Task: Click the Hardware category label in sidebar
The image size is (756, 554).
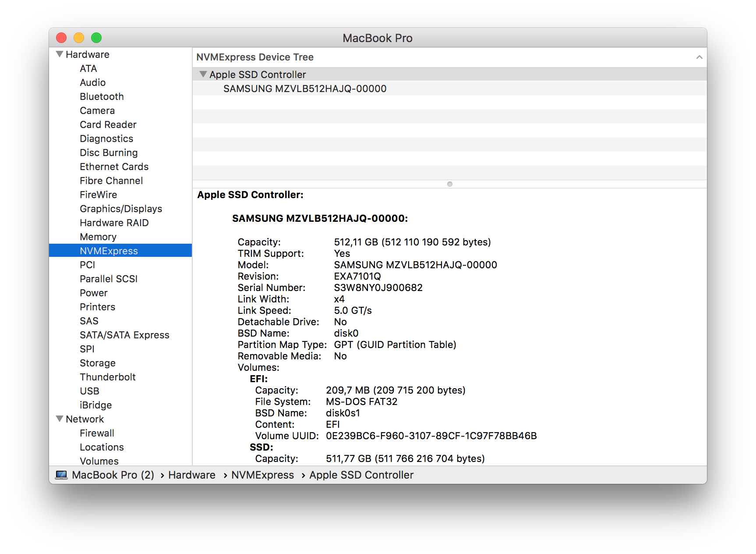Action: click(x=88, y=54)
